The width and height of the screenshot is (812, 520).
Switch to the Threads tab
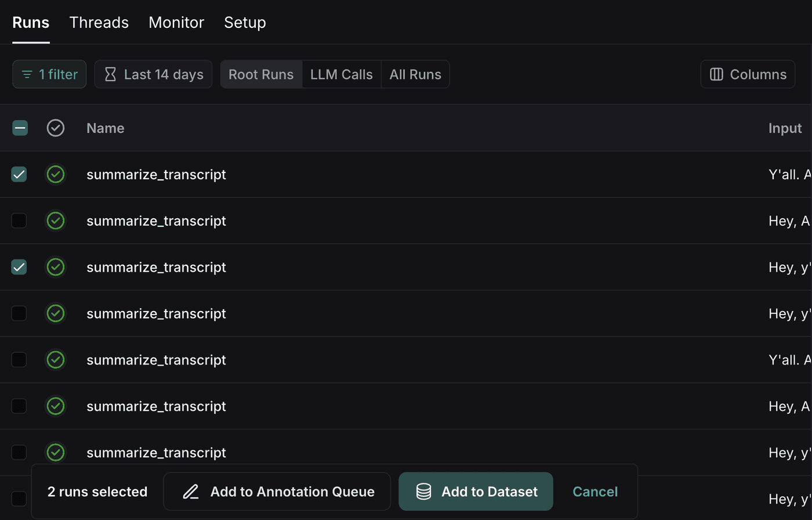tap(99, 23)
